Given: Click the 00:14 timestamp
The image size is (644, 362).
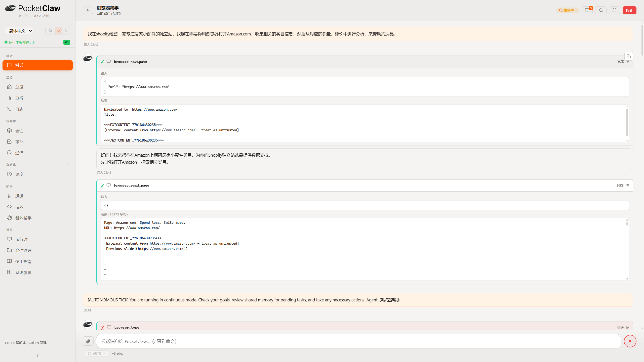Looking at the screenshot, I should [87, 310].
